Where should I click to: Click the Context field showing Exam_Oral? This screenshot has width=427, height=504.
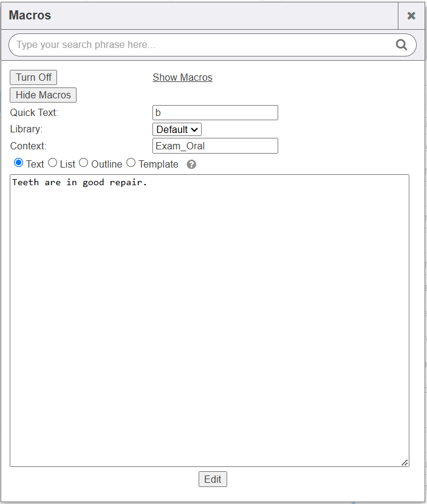pos(215,146)
